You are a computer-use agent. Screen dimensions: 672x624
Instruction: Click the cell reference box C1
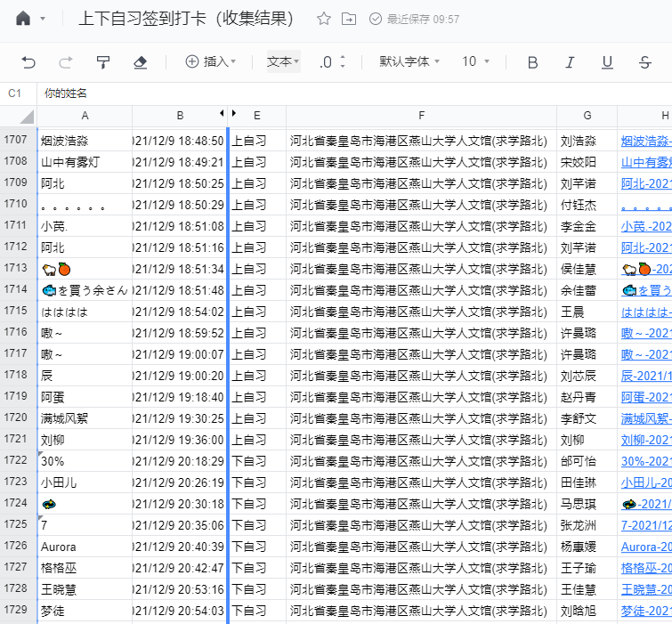coord(15,93)
